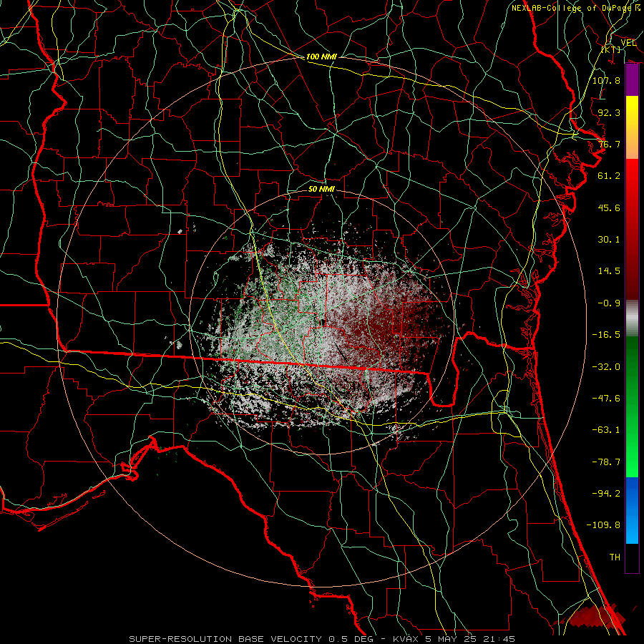Click the black TH segment of color bar
The width and height of the screenshot is (644, 644).
[632, 558]
